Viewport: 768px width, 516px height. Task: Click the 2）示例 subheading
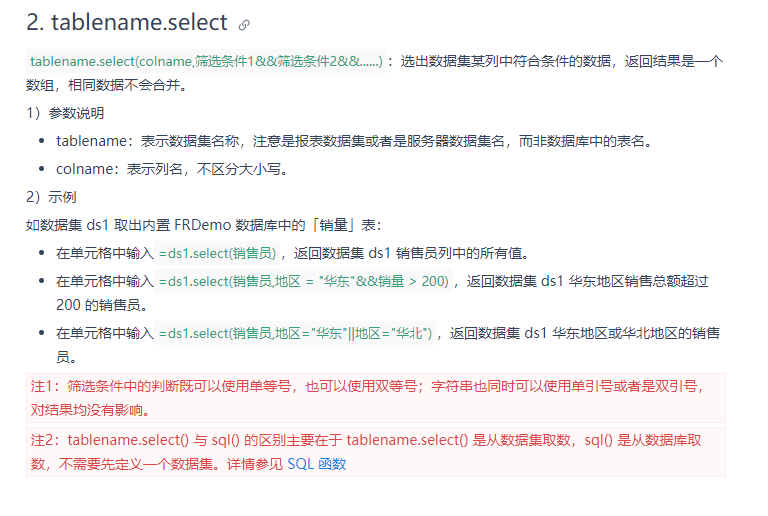(51, 197)
